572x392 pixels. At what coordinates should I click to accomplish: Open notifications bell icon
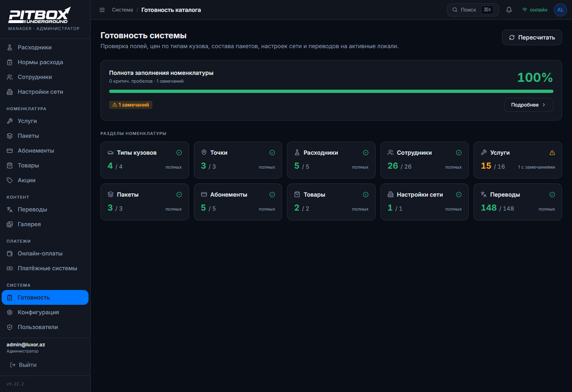click(509, 10)
